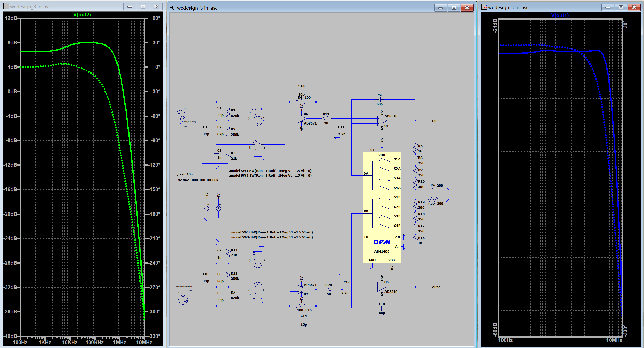Select capacitor C4 12p symbol
Screen dimensions: 644x348
(202, 130)
